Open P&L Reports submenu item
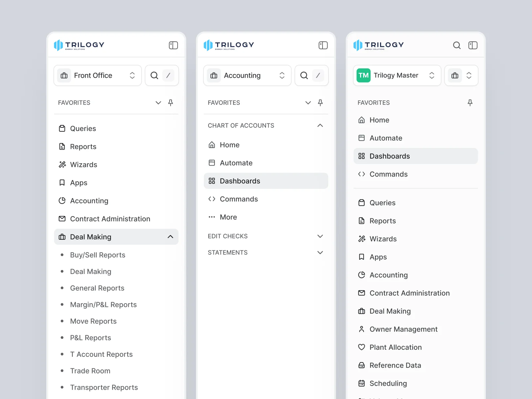The image size is (532, 399). (90, 338)
